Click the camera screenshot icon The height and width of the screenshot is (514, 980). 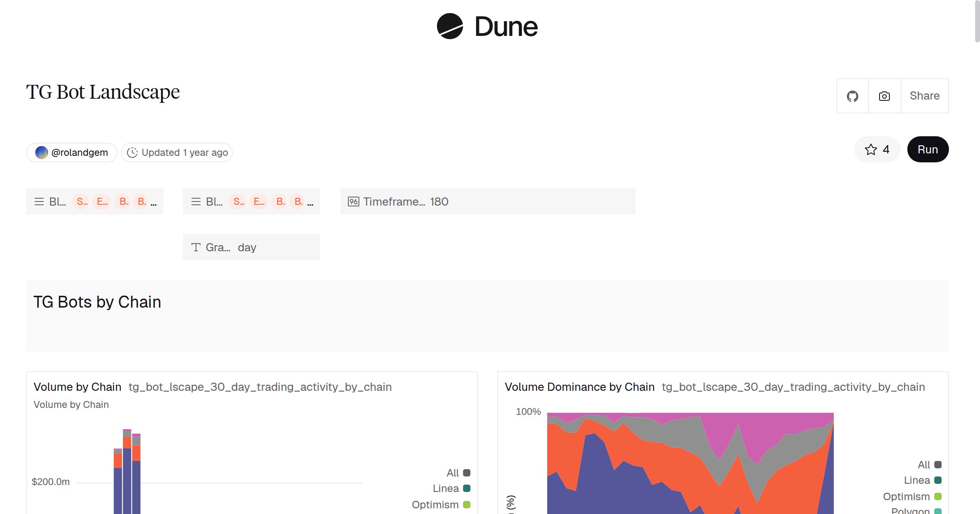(x=884, y=96)
